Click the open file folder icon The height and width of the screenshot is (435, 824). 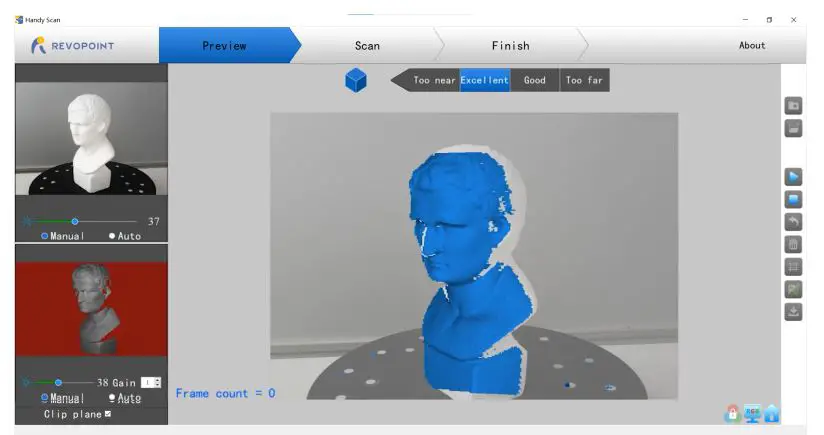(793, 128)
